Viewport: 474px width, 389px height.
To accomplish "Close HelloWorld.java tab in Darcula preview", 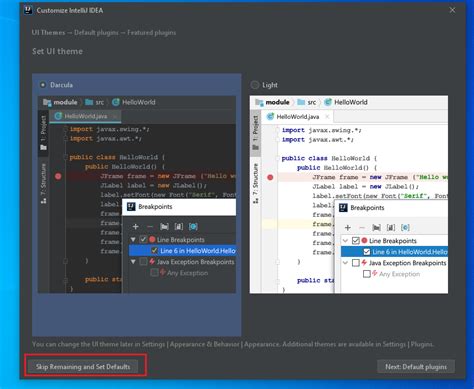I will pos(115,116).
